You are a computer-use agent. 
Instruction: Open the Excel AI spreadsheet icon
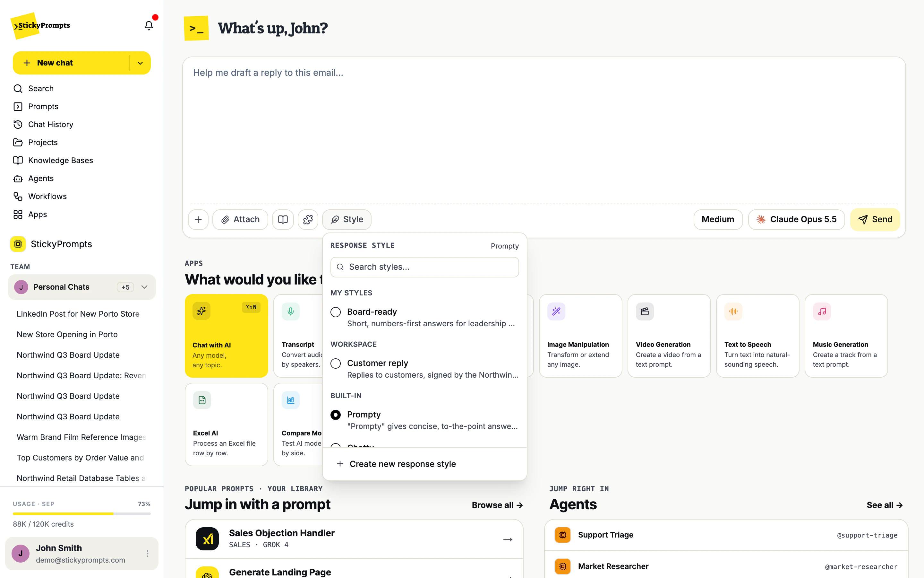(x=202, y=400)
